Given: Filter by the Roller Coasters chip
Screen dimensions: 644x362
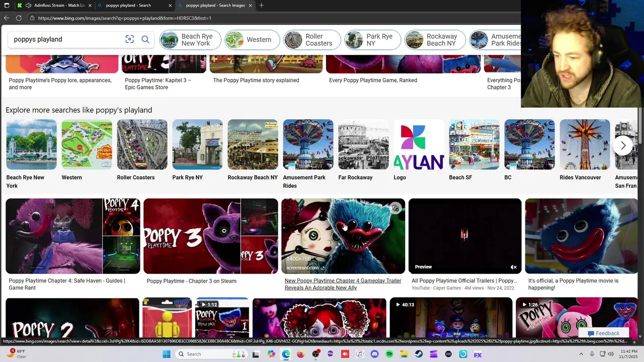Looking at the screenshot, I should pos(312,40).
